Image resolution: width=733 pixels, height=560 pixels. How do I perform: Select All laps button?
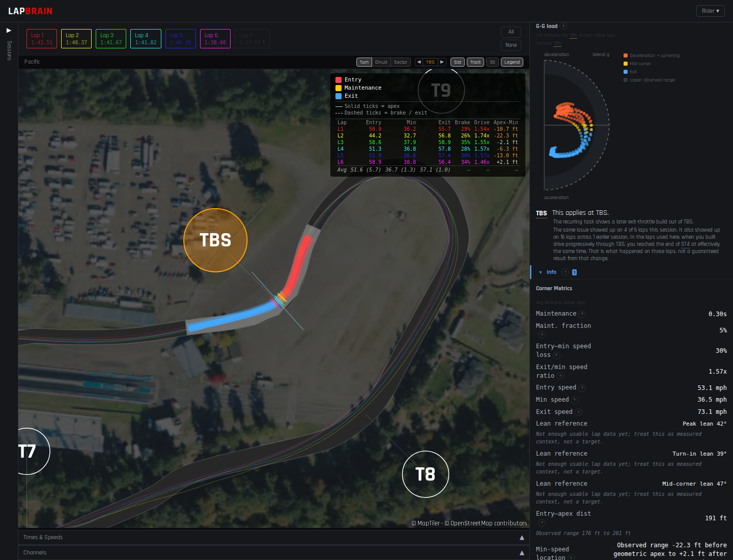(x=511, y=32)
